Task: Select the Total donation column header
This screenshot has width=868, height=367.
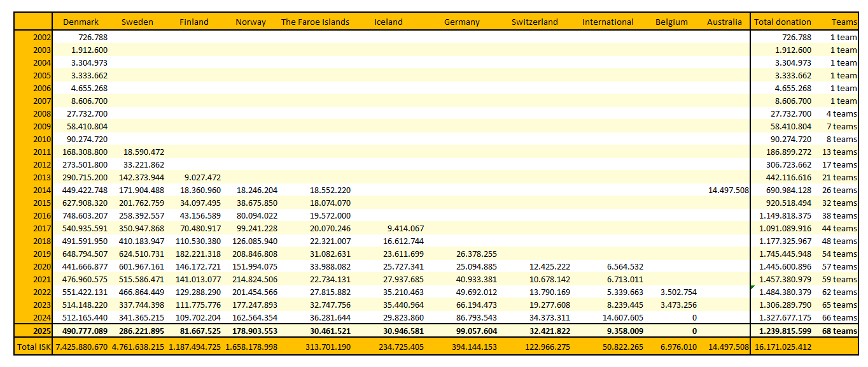Action: point(782,22)
